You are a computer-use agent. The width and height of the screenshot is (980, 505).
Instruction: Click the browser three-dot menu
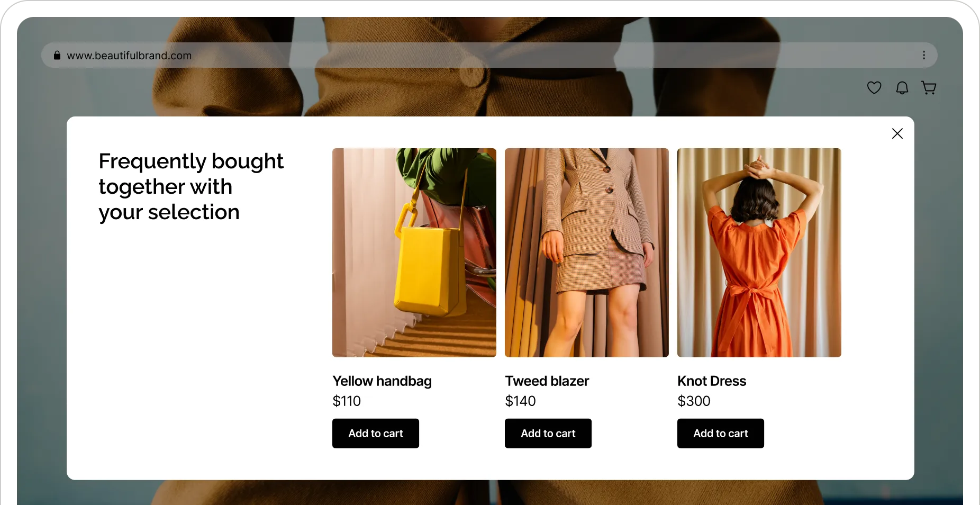point(924,55)
